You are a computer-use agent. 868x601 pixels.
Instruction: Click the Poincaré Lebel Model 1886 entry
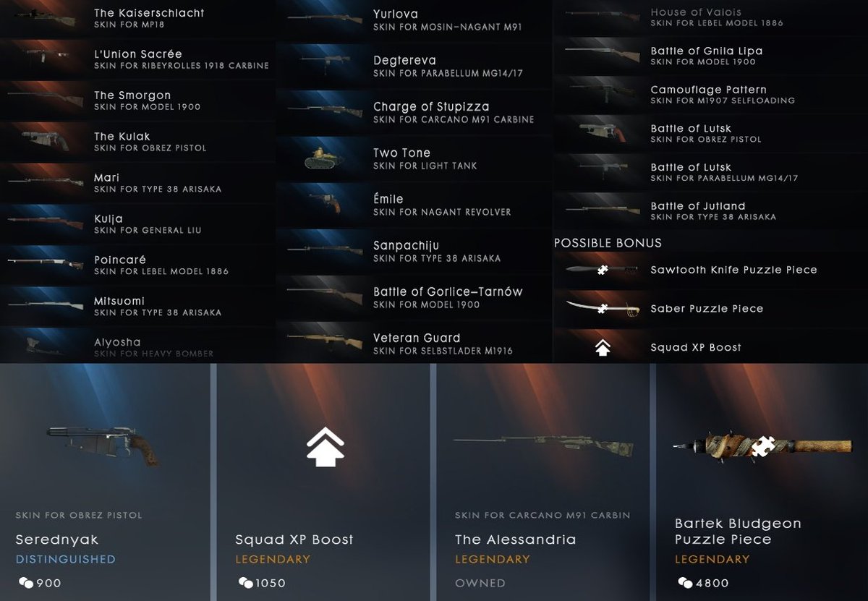coord(137,265)
